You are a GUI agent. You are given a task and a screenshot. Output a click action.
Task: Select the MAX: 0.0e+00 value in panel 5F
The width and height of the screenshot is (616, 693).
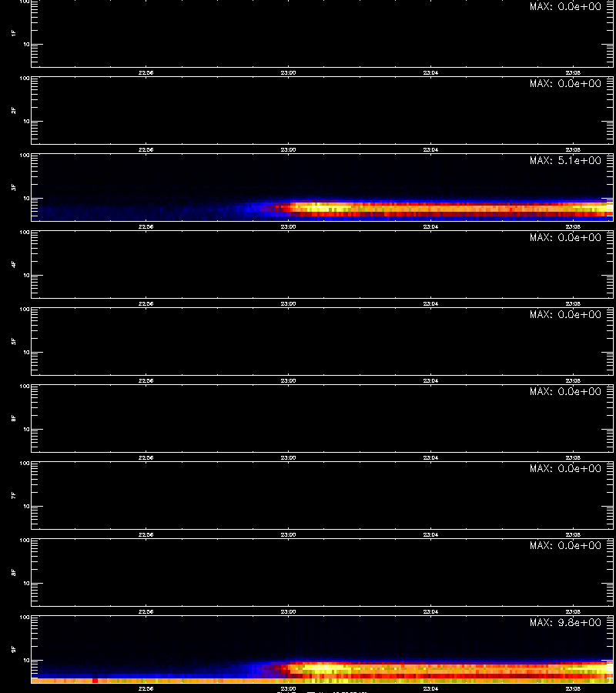(x=565, y=314)
